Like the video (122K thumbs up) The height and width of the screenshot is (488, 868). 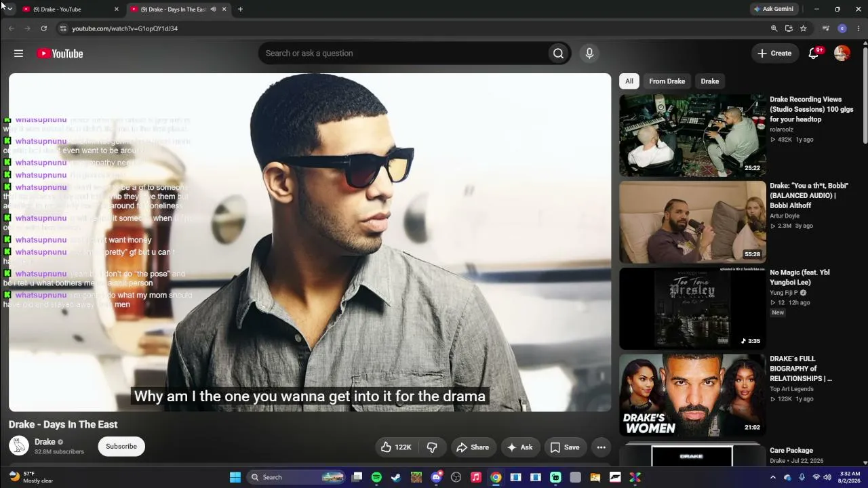click(396, 447)
